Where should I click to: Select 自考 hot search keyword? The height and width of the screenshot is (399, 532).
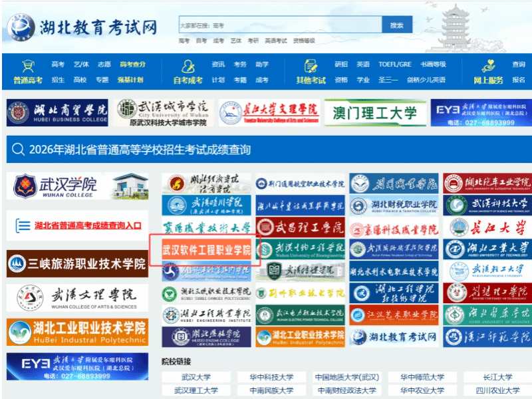(201, 41)
